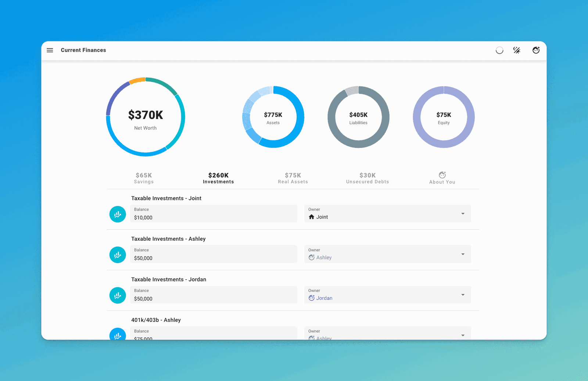Click the 401k/403b Ashley chart icon
588x381 pixels.
click(x=118, y=334)
